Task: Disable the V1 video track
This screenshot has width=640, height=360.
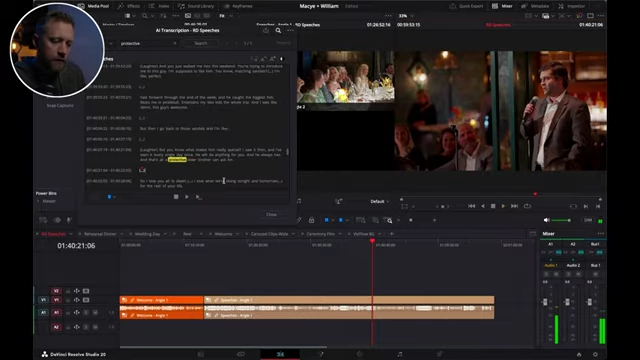Action: (86, 300)
